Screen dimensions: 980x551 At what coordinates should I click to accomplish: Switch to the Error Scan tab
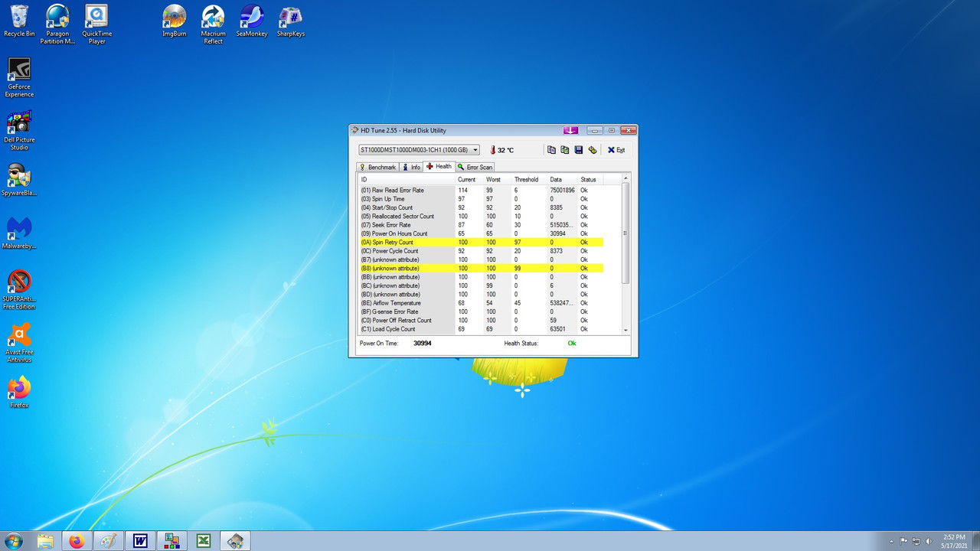(475, 166)
